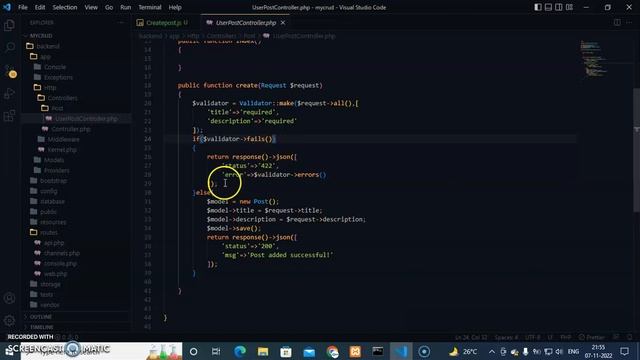Open XAMPP from the taskbar
Screen dimensions: 640x360
[355, 351]
